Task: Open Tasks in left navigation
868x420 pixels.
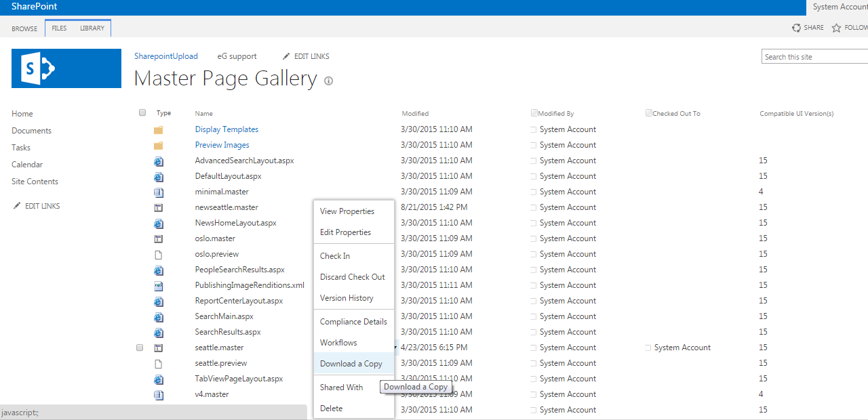Action: pos(21,148)
